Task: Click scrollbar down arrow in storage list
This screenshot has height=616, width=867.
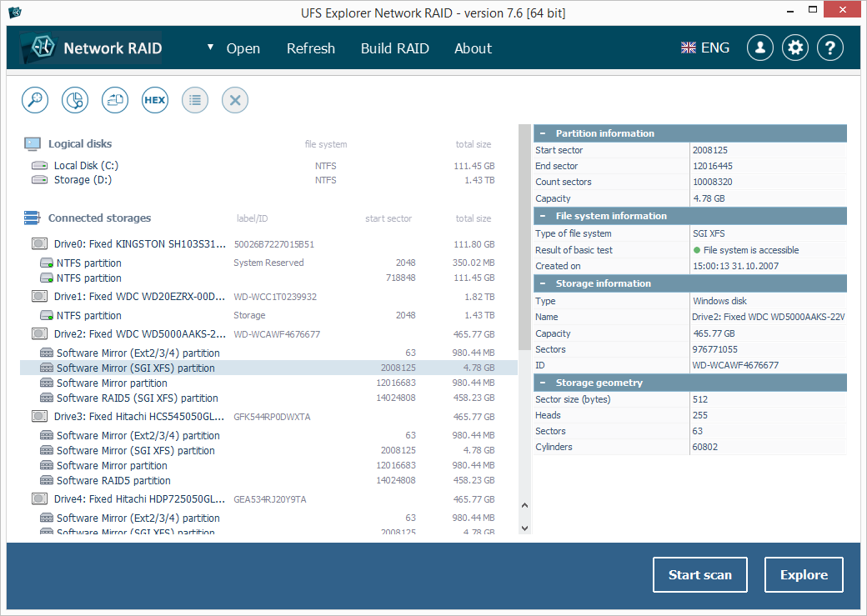Action: click(524, 528)
